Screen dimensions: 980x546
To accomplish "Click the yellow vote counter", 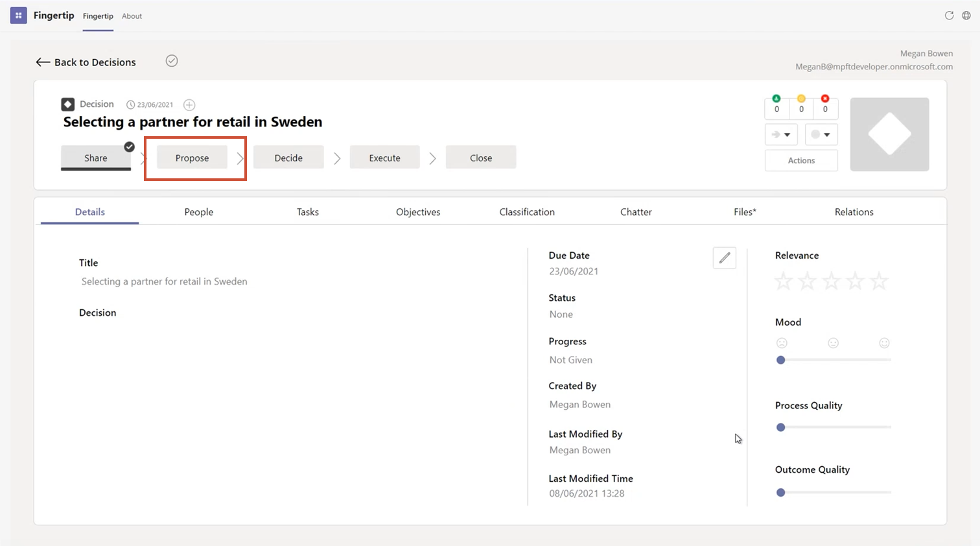I will (801, 107).
